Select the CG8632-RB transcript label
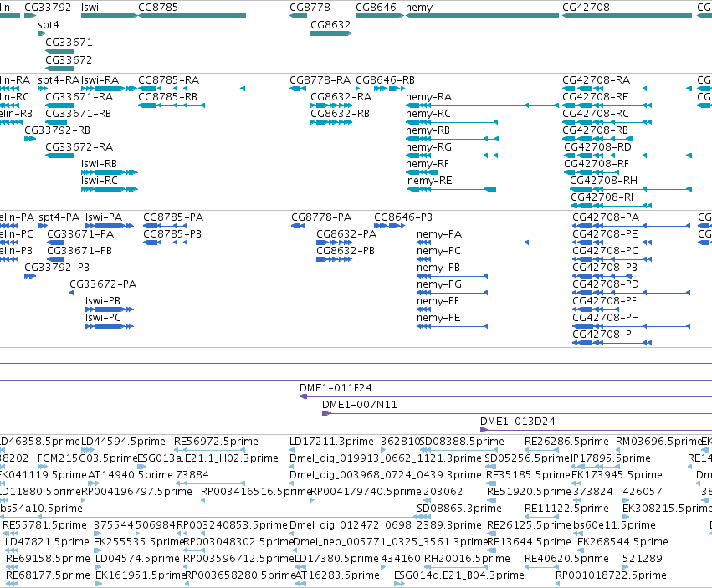Image resolution: width=712 pixels, height=588 pixels. tap(341, 114)
